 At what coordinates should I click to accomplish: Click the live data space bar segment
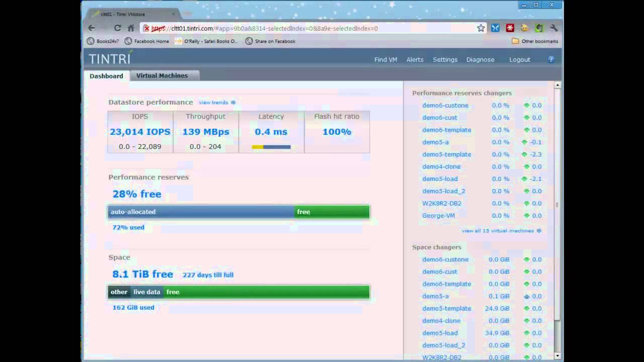coord(147,292)
